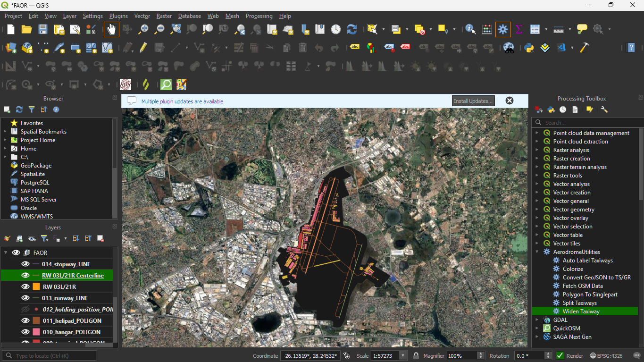Open the Python Console from toolbar
Viewport: 644px width, 362px height.
point(529,48)
